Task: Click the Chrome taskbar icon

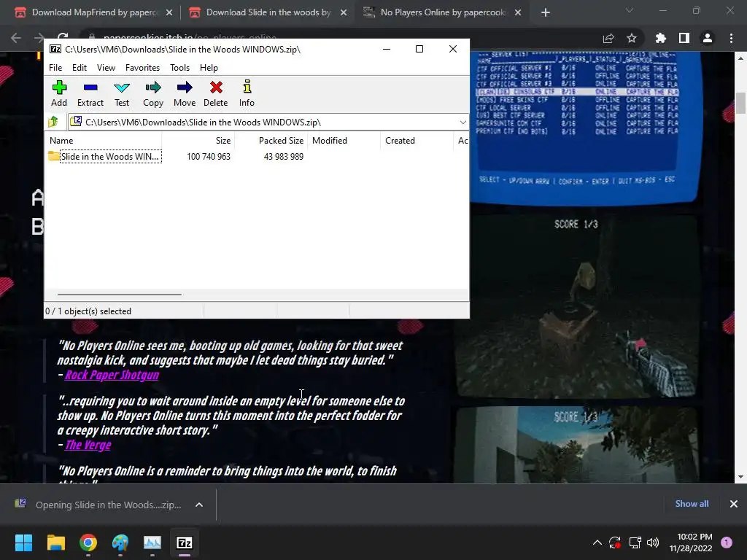Action: coord(88,542)
